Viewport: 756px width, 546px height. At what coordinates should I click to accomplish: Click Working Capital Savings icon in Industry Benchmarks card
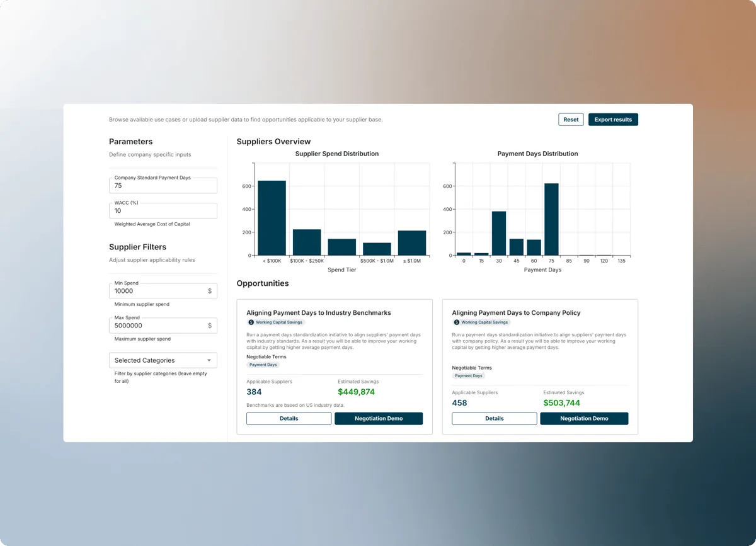pyautogui.click(x=251, y=322)
